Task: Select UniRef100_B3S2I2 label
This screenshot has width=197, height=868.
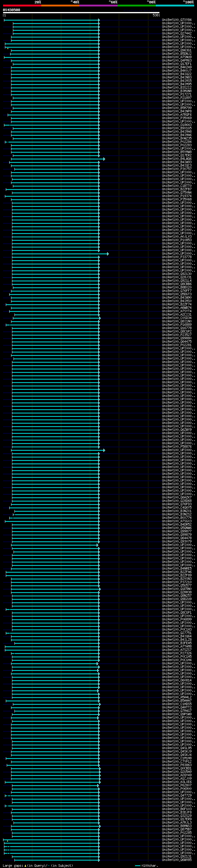Action: 177,88
